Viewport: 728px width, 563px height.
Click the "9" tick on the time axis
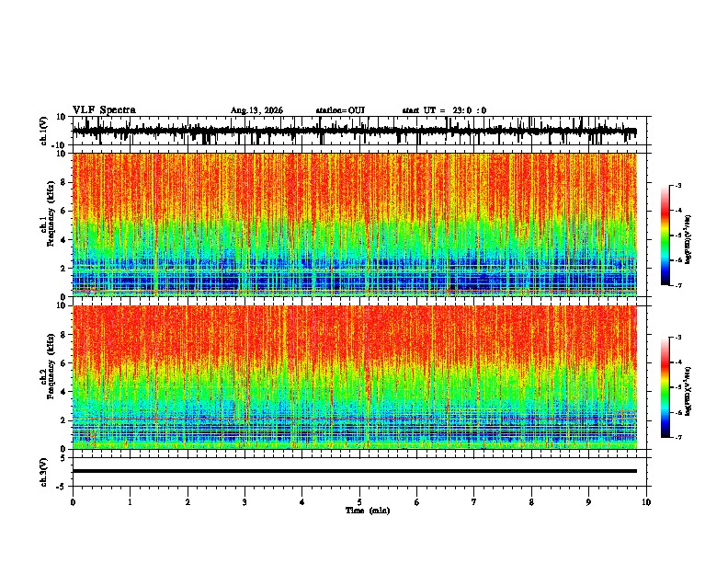(588, 502)
